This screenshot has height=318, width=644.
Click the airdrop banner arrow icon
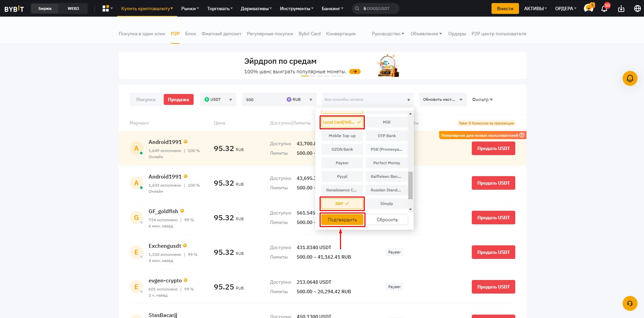tap(355, 72)
